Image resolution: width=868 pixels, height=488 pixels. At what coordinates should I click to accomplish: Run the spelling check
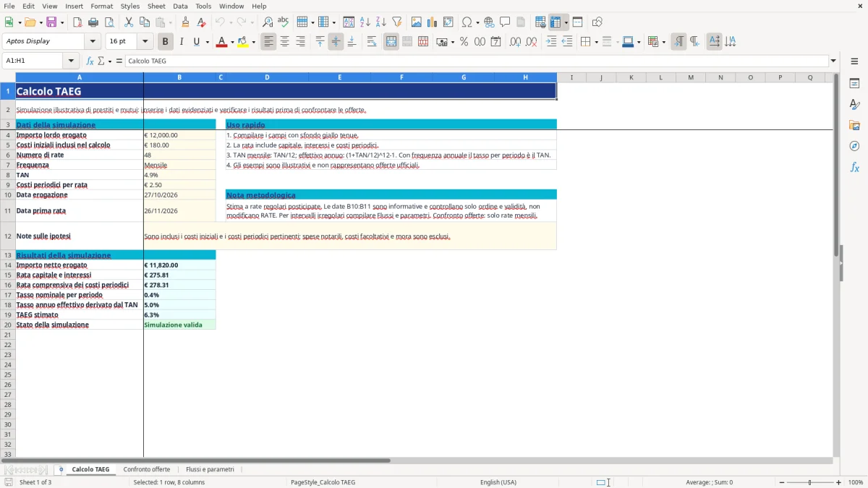[283, 22]
